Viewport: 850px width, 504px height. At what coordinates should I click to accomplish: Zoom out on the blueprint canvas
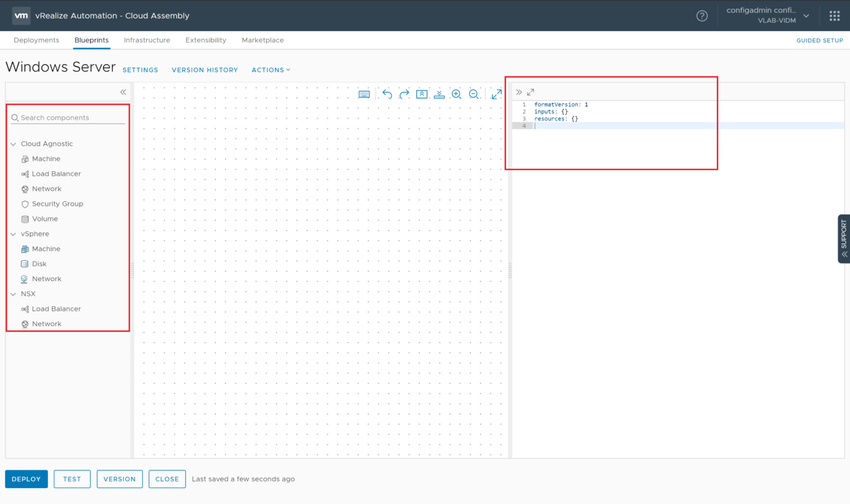(474, 94)
